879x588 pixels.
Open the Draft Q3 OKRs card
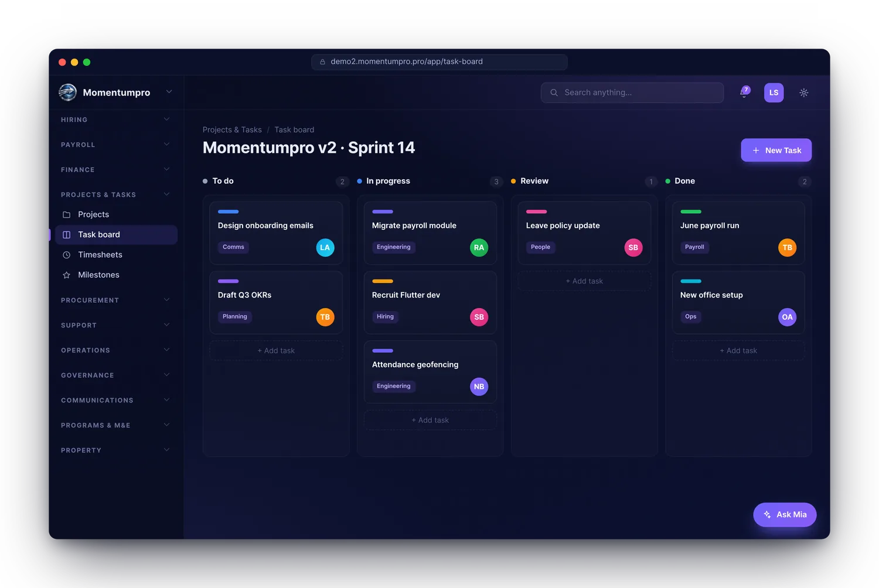tap(276, 303)
